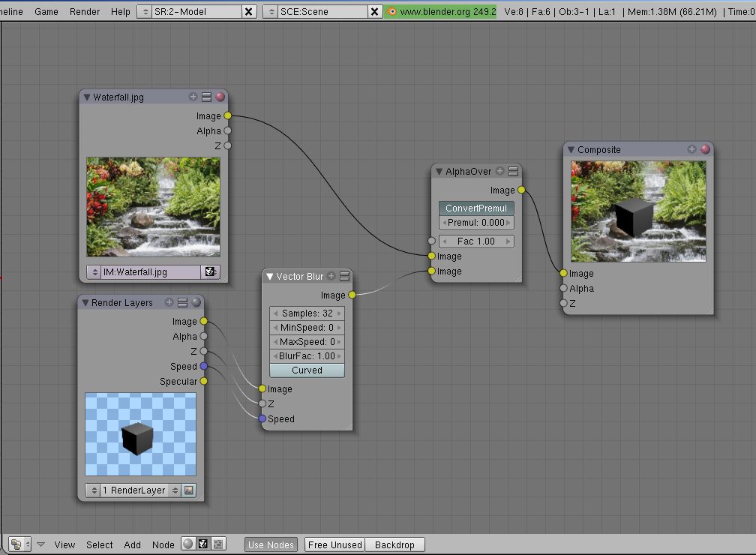
Task: Toggle Curved on the Vector Blur node
Action: 307,370
